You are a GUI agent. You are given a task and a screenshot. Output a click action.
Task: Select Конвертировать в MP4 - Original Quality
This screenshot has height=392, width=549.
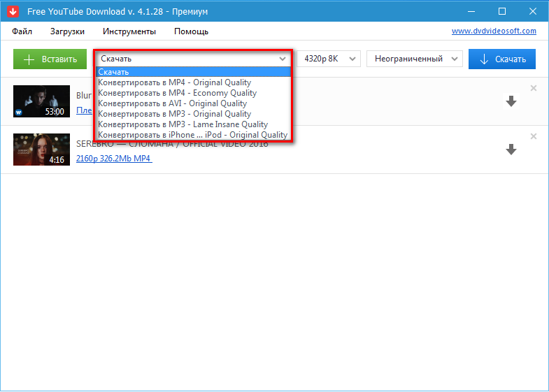(174, 82)
